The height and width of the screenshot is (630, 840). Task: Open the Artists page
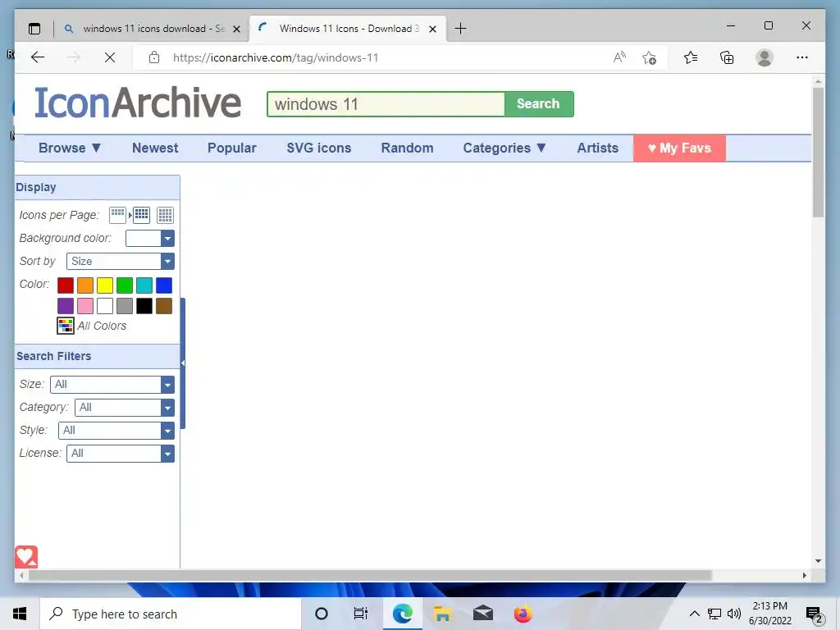597,148
